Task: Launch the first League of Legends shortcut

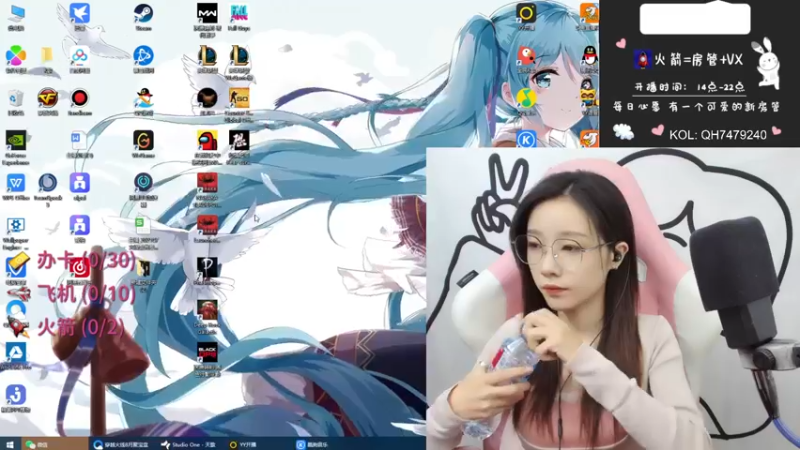Action: (x=207, y=56)
